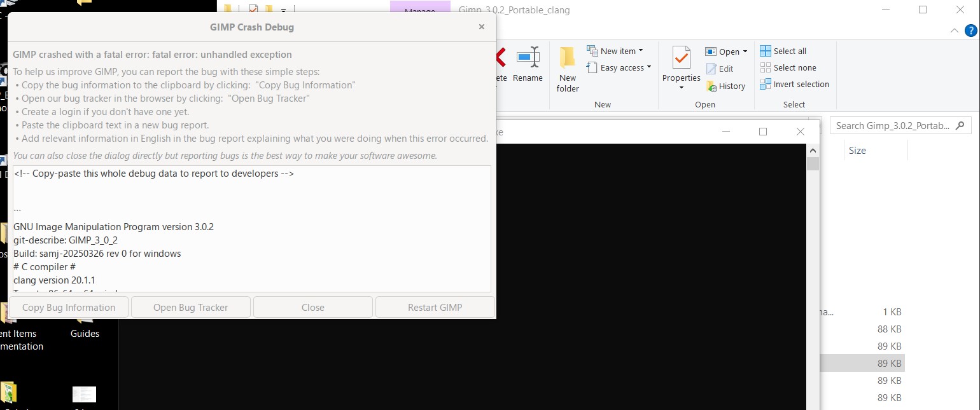
Task: Click the Edit icon in Open group
Action: coord(712,69)
